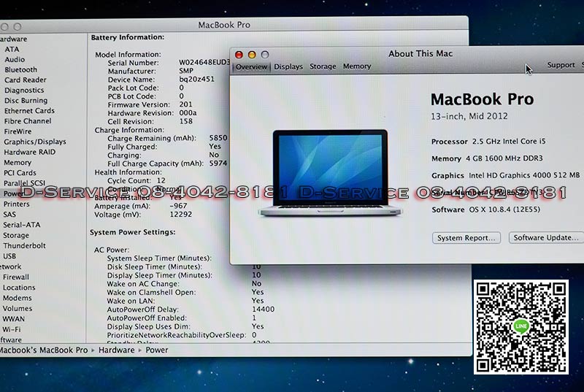This screenshot has height=392, width=584.
Task: Click Macbook's MacBook Pro in path bar
Action: pyautogui.click(x=44, y=350)
